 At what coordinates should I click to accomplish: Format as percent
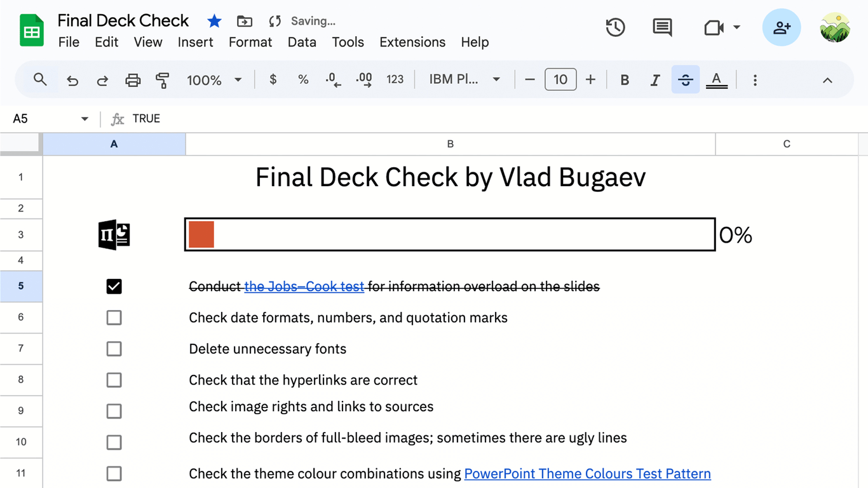tap(303, 79)
